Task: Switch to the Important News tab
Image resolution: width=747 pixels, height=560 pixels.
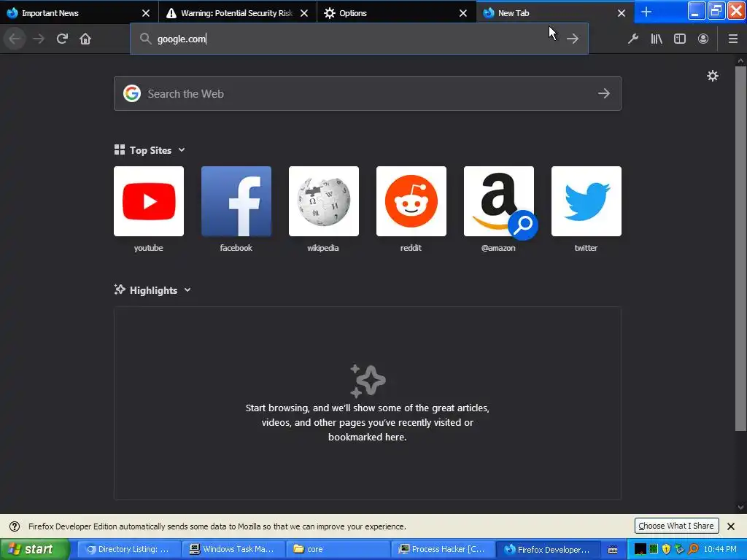Action: (x=80, y=13)
